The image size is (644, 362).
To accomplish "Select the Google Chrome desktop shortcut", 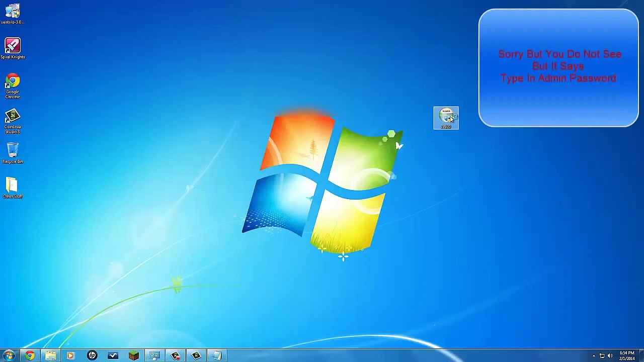I will (x=13, y=86).
